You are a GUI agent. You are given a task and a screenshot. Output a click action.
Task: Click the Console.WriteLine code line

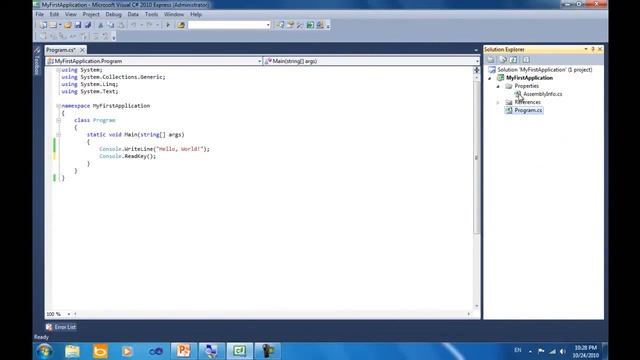click(x=154, y=149)
